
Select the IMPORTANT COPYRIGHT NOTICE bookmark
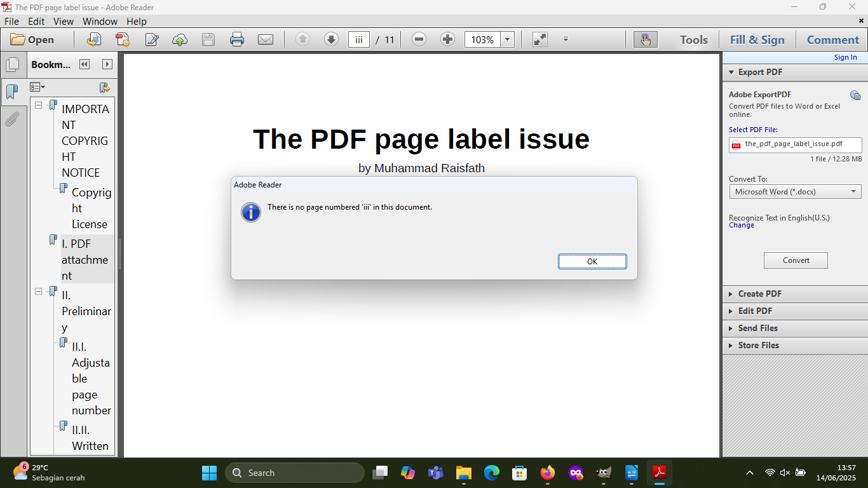85,140
